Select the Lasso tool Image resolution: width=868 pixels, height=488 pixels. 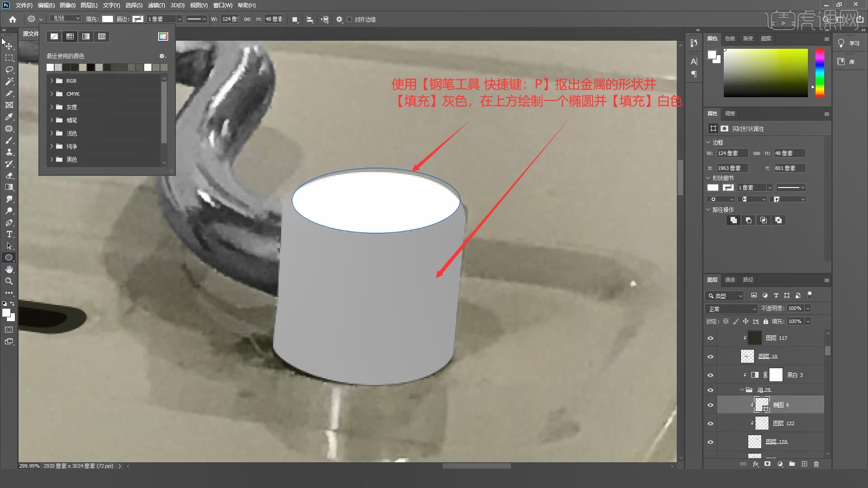point(9,70)
